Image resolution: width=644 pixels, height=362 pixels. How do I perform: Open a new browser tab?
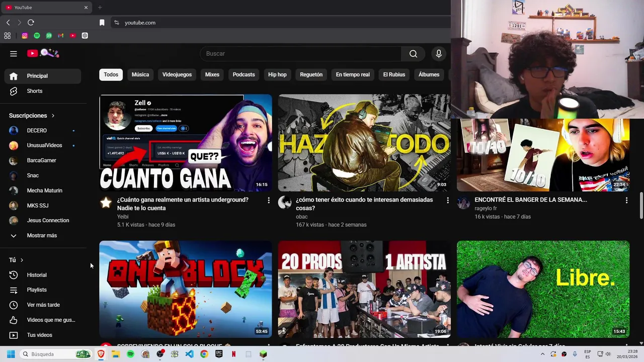(x=100, y=8)
